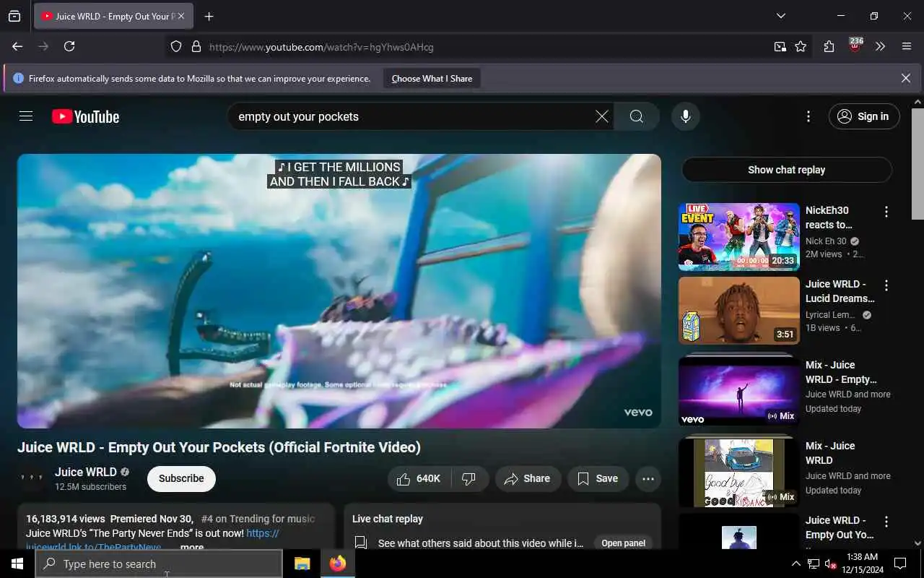Save video to playlist

[x=598, y=478]
